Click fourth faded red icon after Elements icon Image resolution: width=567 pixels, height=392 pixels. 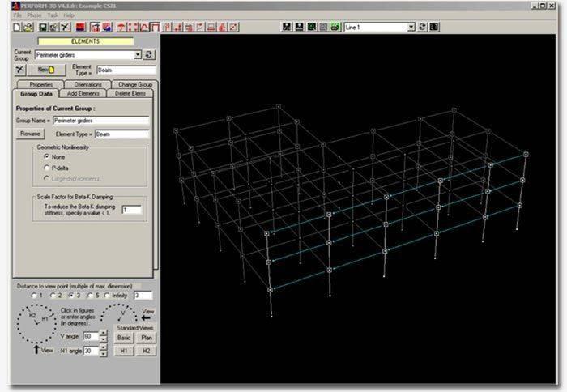[x=200, y=27]
